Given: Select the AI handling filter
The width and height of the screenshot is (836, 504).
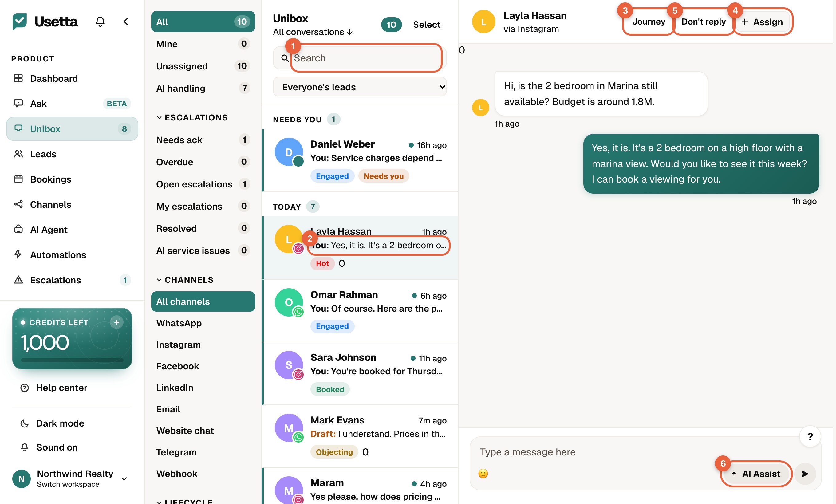Looking at the screenshot, I should [203, 88].
